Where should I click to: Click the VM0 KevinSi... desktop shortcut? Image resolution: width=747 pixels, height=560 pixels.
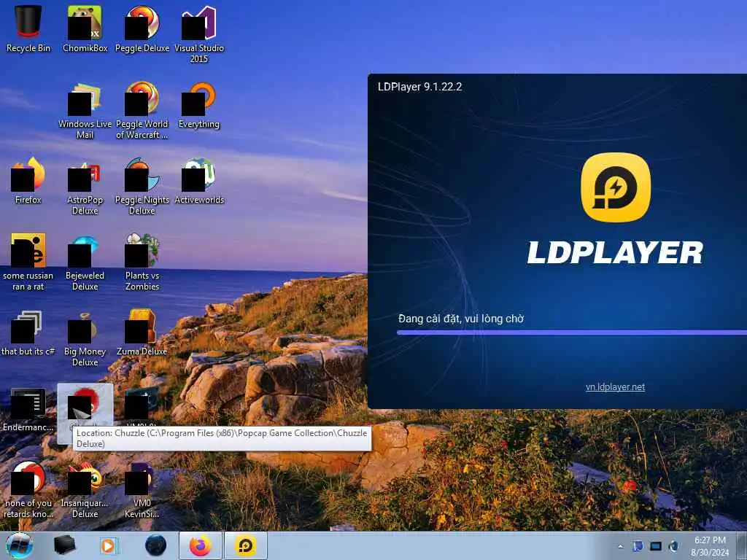pyautogui.click(x=142, y=491)
